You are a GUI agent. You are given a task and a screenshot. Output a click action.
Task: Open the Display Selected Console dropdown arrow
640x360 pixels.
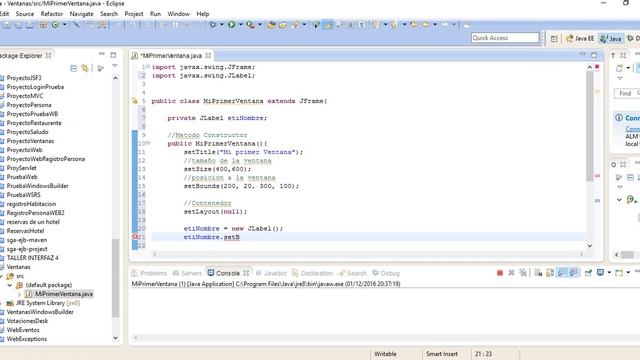[609, 273]
